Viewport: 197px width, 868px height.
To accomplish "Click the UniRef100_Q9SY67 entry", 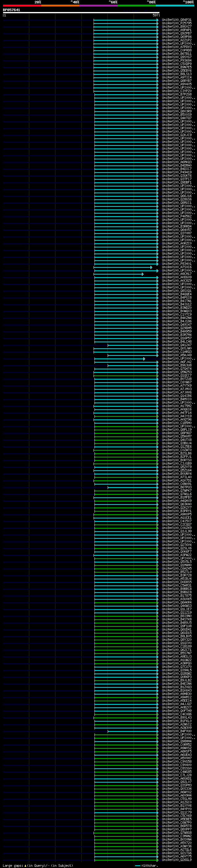I will pyautogui.click(x=176, y=57).
